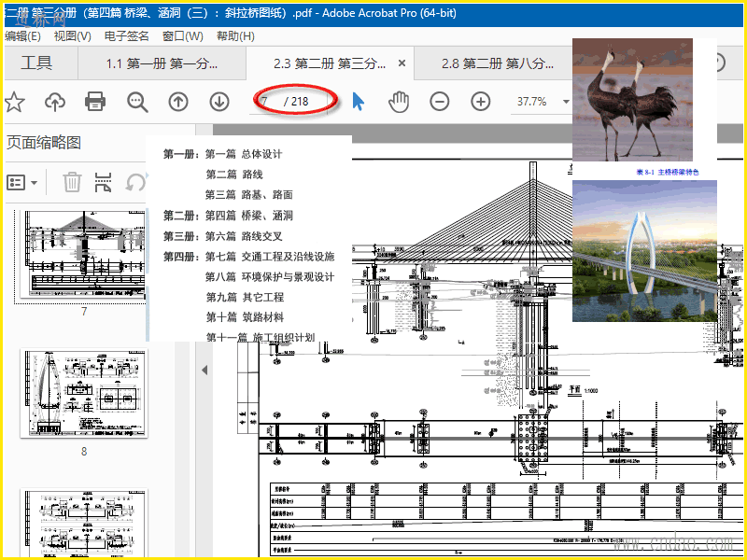Open the 窗口(W) menu
Screen dimensions: 747x560
point(182,36)
